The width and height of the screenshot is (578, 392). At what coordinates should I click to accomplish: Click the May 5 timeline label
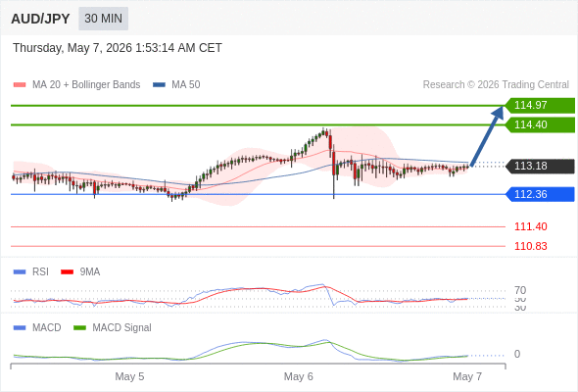point(129,376)
